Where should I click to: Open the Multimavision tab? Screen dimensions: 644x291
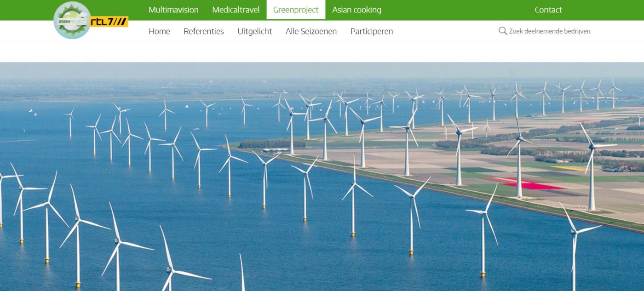tap(173, 10)
